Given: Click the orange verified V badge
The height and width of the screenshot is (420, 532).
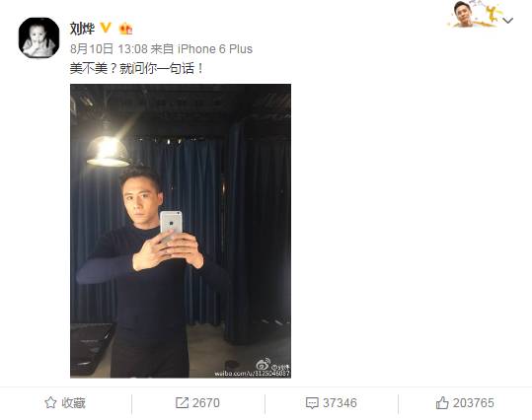Looking at the screenshot, I should 106,28.
